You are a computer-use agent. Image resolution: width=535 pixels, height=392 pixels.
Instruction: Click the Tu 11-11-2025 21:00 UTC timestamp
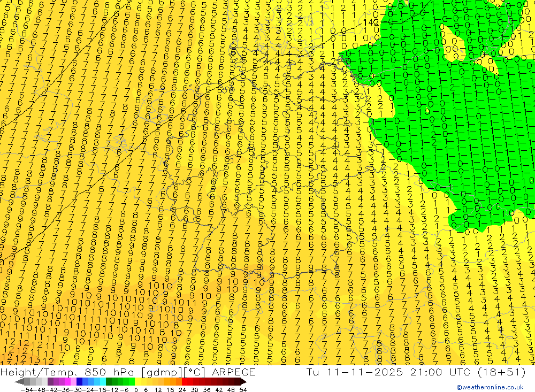[388, 372]
